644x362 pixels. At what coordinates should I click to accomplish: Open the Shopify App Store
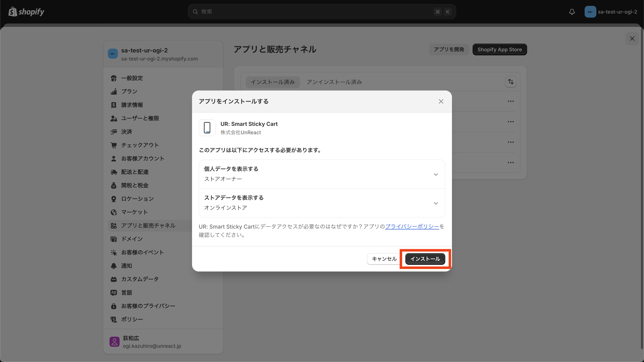pyautogui.click(x=499, y=49)
